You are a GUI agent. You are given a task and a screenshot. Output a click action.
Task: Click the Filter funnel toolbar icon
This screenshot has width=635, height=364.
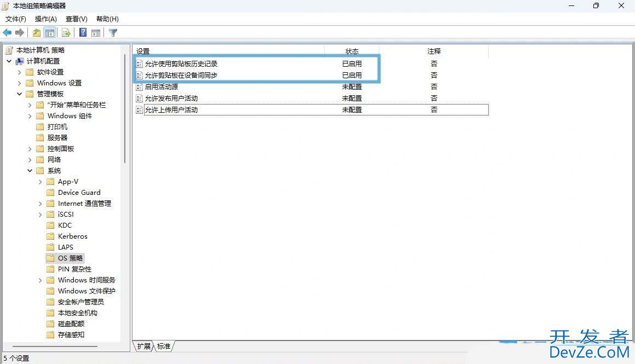coord(113,33)
